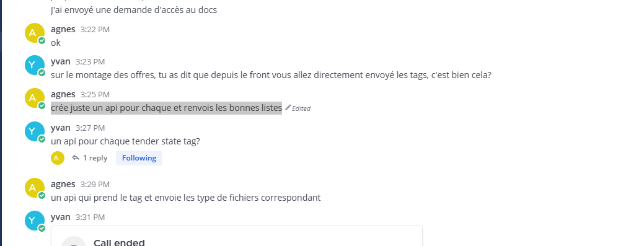Image resolution: width=644 pixels, height=246 pixels.
Task: Click the username yvan at 3:31 PM
Action: point(60,217)
